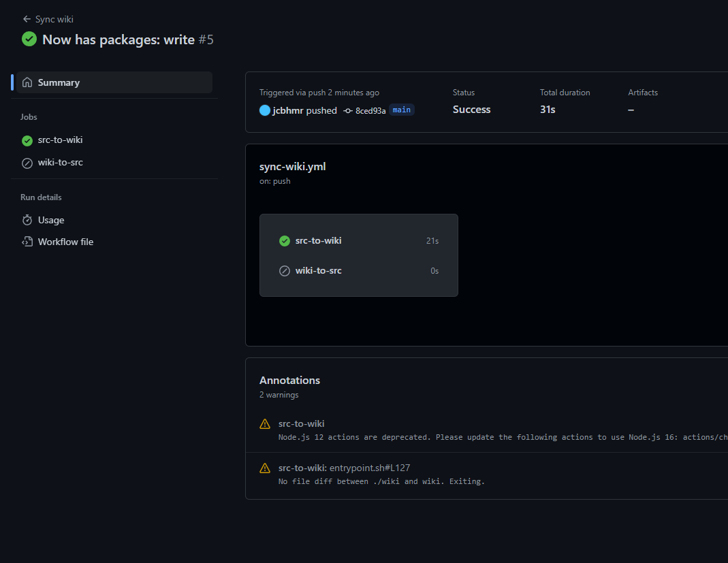This screenshot has width=728, height=563.
Task: Click the sync-wiki.yml workflow title
Action: click(292, 166)
